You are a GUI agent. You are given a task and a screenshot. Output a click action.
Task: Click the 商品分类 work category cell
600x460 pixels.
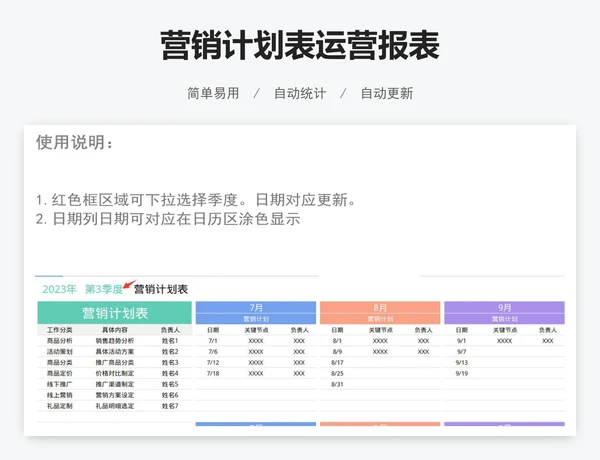[x=60, y=362]
